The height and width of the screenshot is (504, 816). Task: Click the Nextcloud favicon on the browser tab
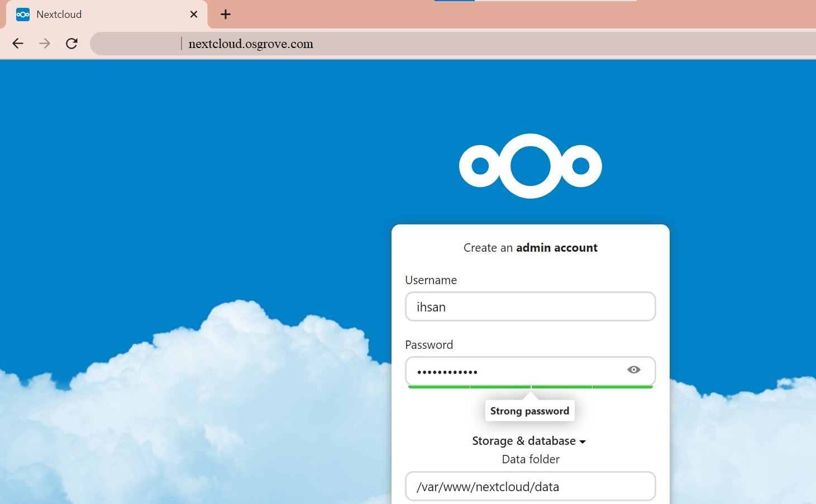[22, 14]
